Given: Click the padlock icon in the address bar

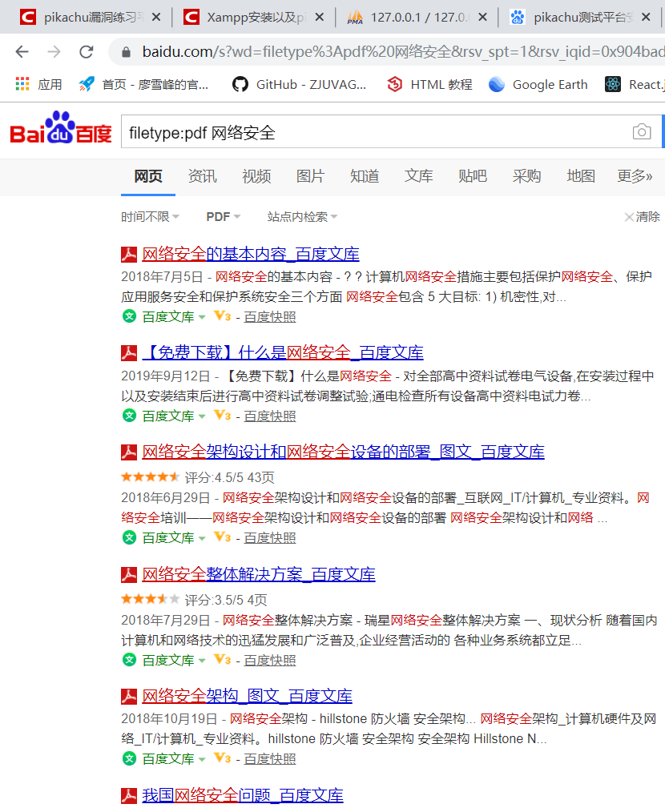Looking at the screenshot, I should pos(126,52).
